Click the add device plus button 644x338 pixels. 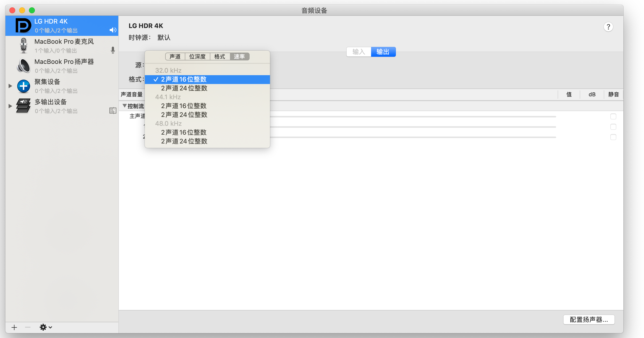14,327
